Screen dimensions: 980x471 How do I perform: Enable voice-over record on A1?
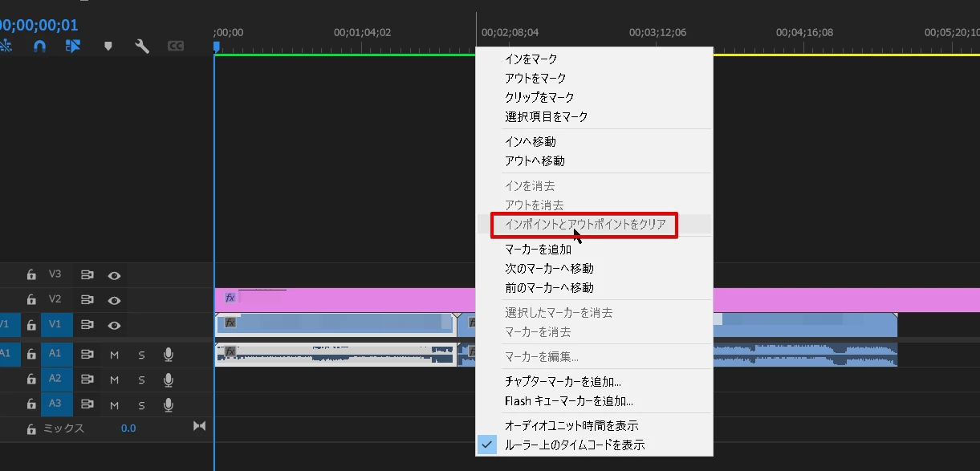[169, 354]
